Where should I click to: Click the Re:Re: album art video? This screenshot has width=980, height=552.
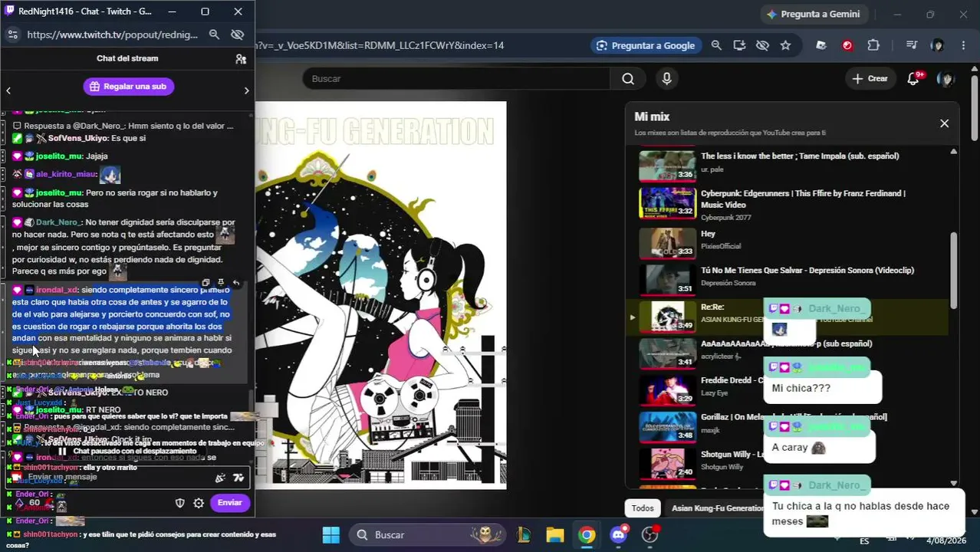click(x=380, y=295)
